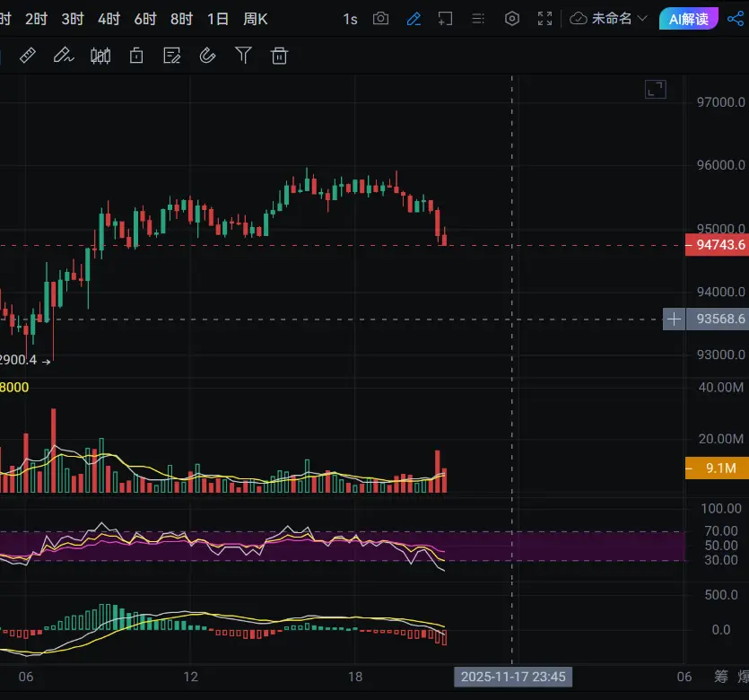Click the plus button beside 93568.6
This screenshot has height=700, width=749.
[674, 319]
